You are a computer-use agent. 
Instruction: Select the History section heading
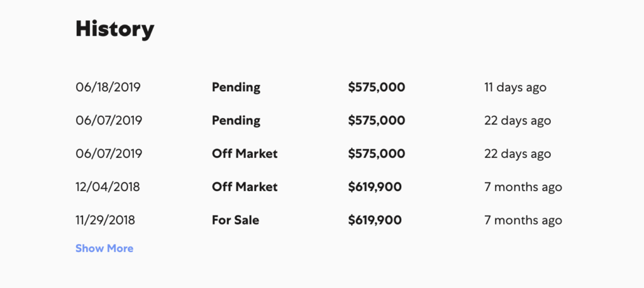point(115,30)
